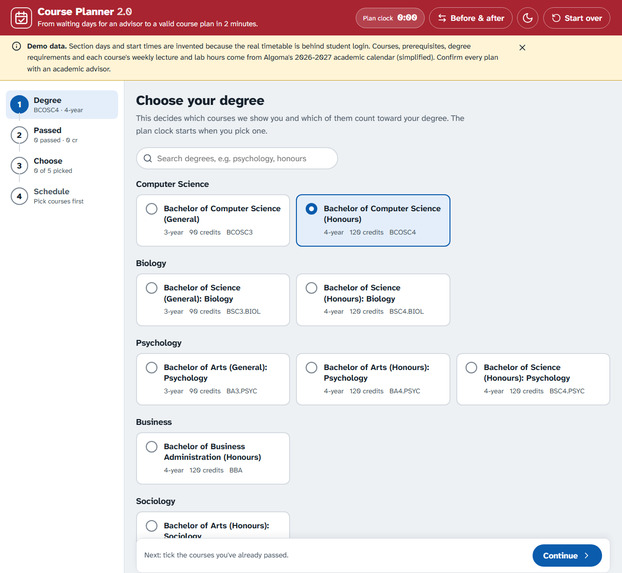Select Bachelor of Science (Honours): Psychology

click(x=533, y=379)
